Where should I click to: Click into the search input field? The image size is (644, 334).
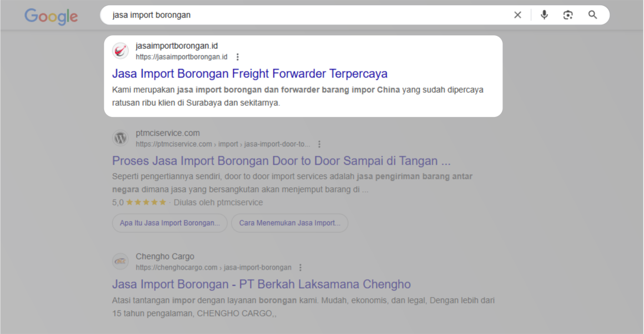305,15
